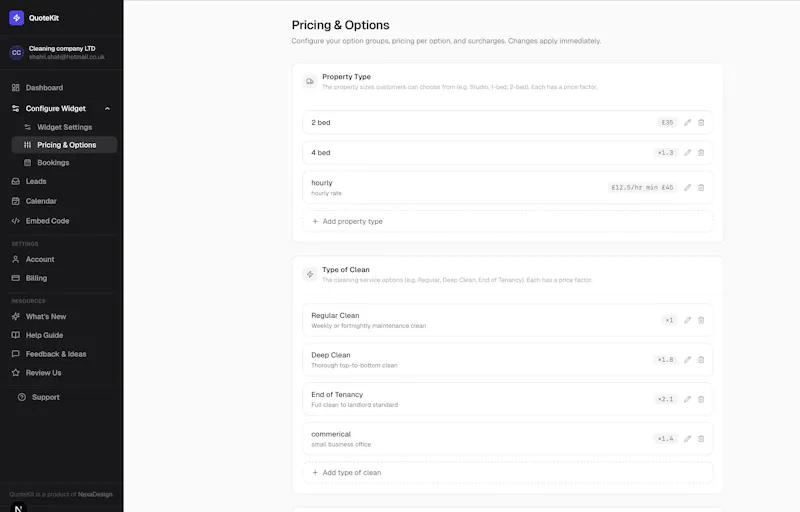Edit the Deep Clean option
800x512 pixels.
(x=687, y=360)
